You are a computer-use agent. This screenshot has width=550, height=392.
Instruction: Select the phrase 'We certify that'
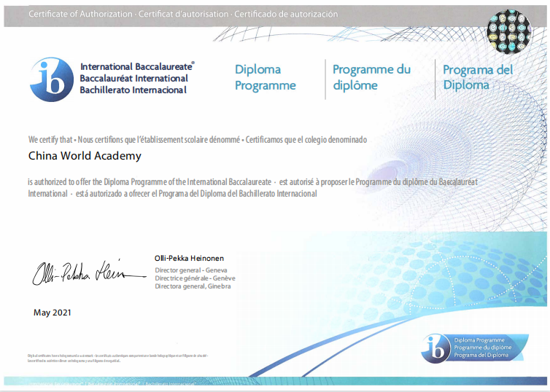(x=50, y=140)
